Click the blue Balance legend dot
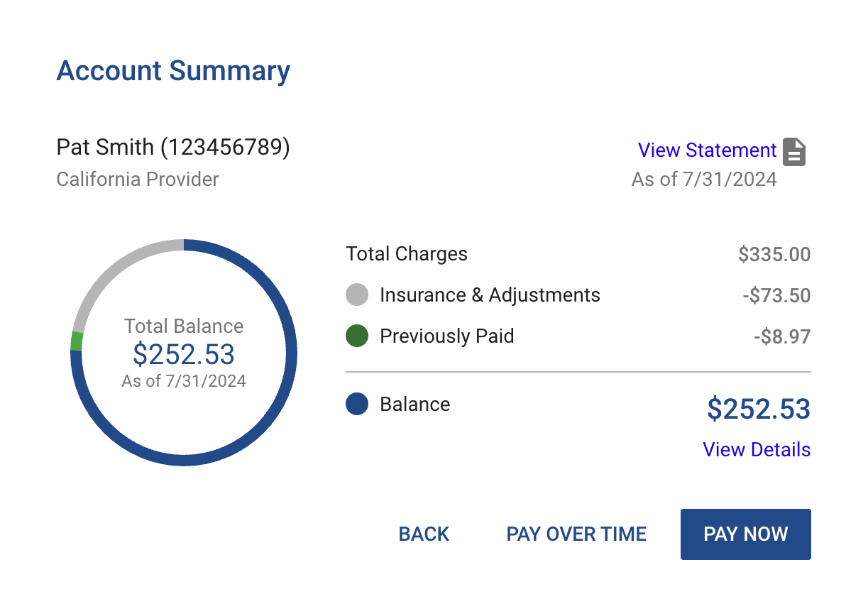 click(x=356, y=404)
